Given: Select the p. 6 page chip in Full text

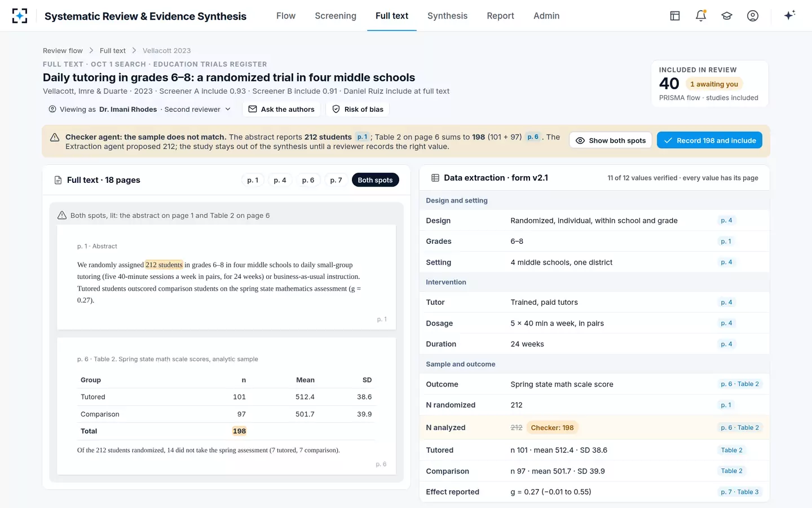Looking at the screenshot, I should click(308, 180).
